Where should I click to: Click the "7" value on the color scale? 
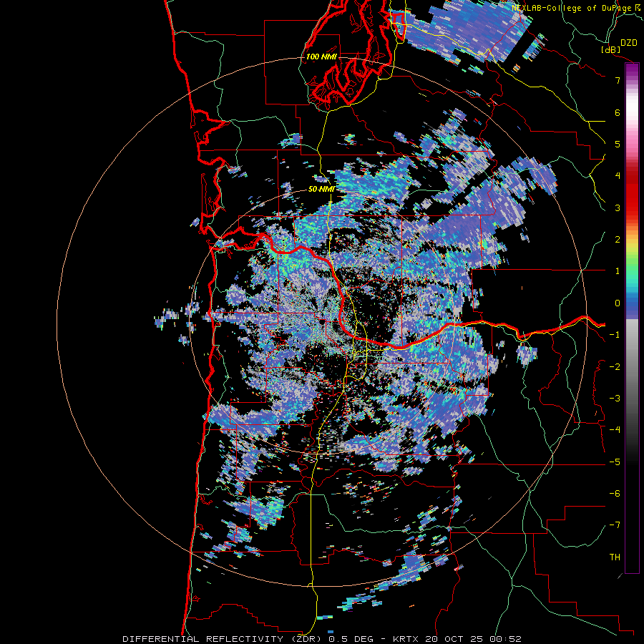618,80
